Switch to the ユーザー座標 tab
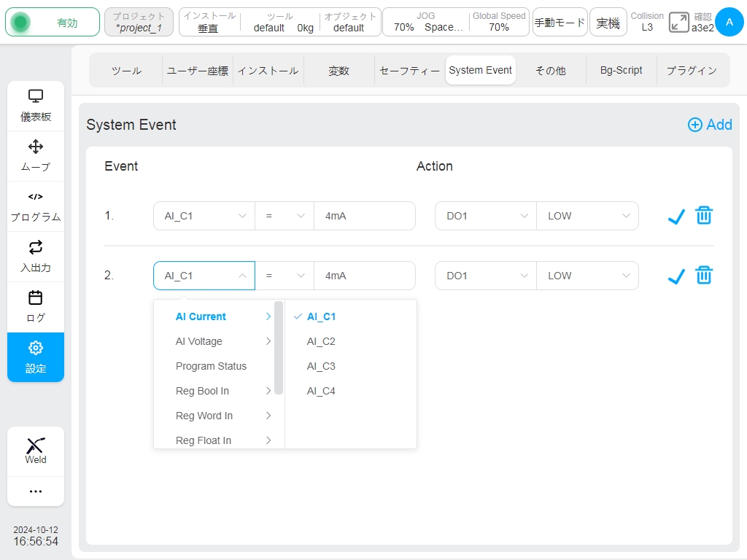The width and height of the screenshot is (747, 560). (197, 71)
